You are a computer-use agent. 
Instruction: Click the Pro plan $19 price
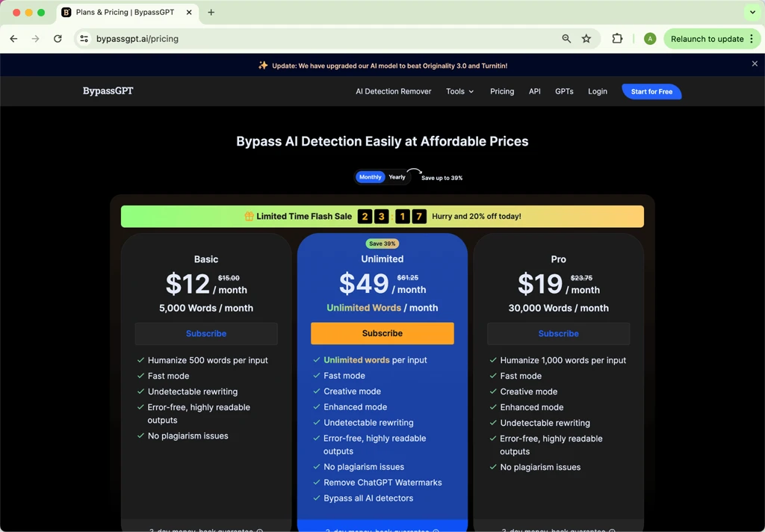point(540,284)
